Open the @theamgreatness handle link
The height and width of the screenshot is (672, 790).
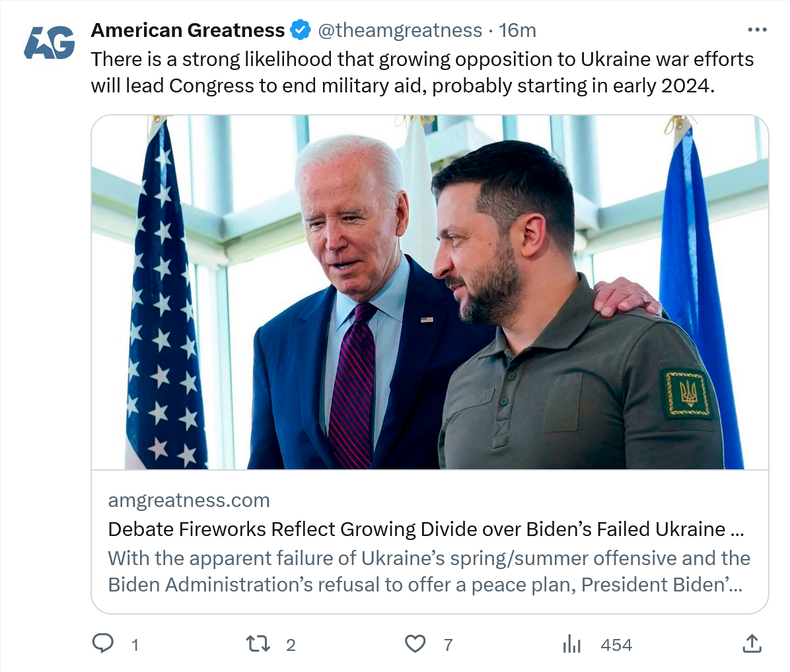(x=400, y=30)
